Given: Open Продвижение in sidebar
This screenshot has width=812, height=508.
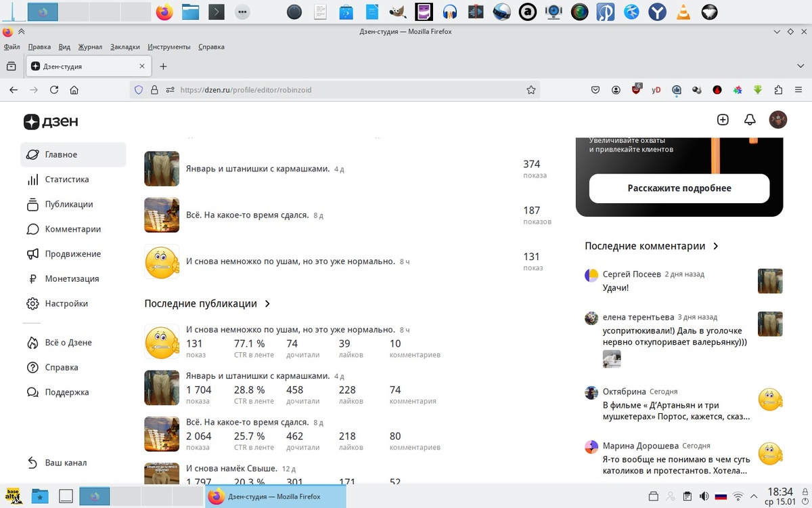Looking at the screenshot, I should [73, 254].
